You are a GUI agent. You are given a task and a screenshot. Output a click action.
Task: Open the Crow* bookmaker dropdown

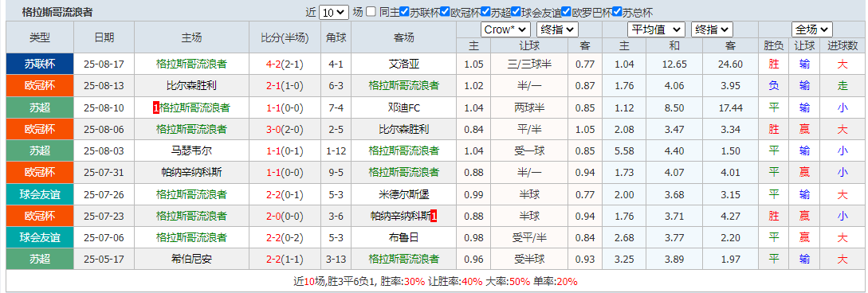(x=505, y=29)
